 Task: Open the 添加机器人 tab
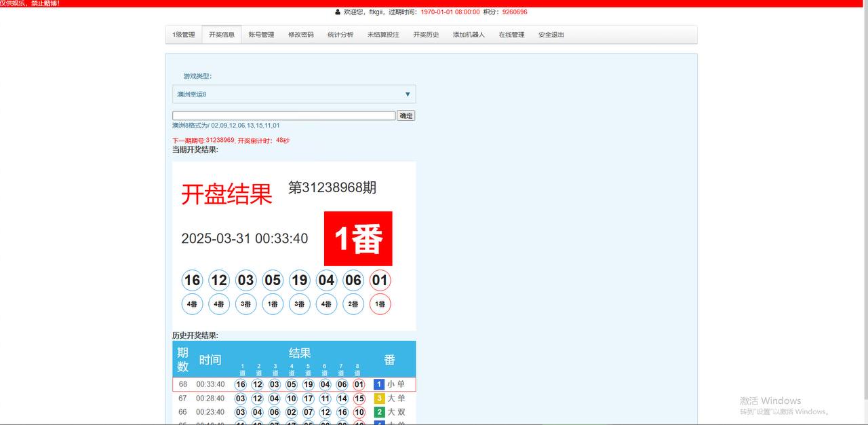coord(469,35)
